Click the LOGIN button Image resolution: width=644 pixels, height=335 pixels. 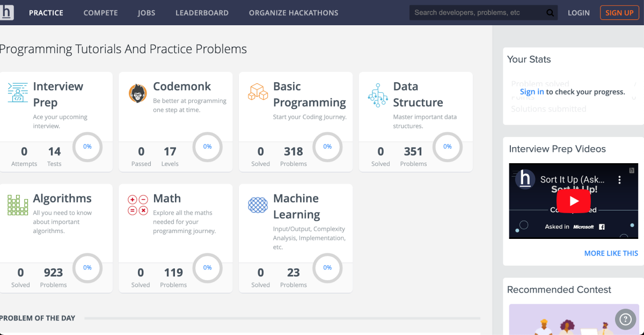(579, 12)
